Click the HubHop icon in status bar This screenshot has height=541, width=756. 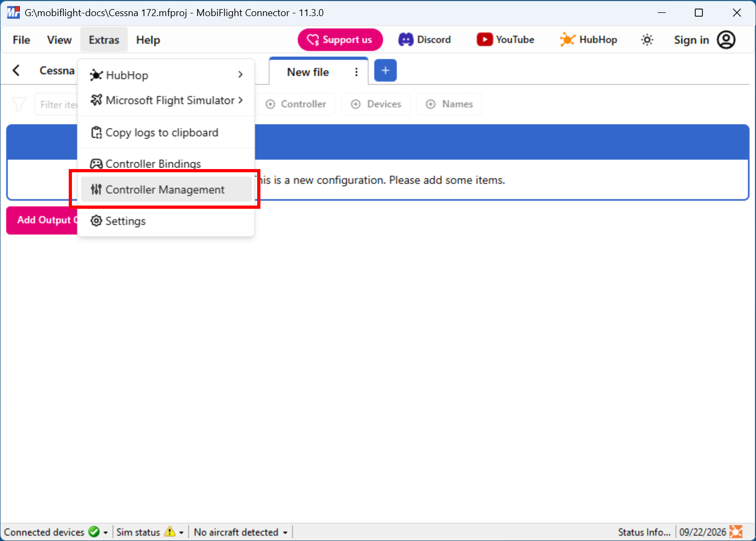[x=736, y=532]
